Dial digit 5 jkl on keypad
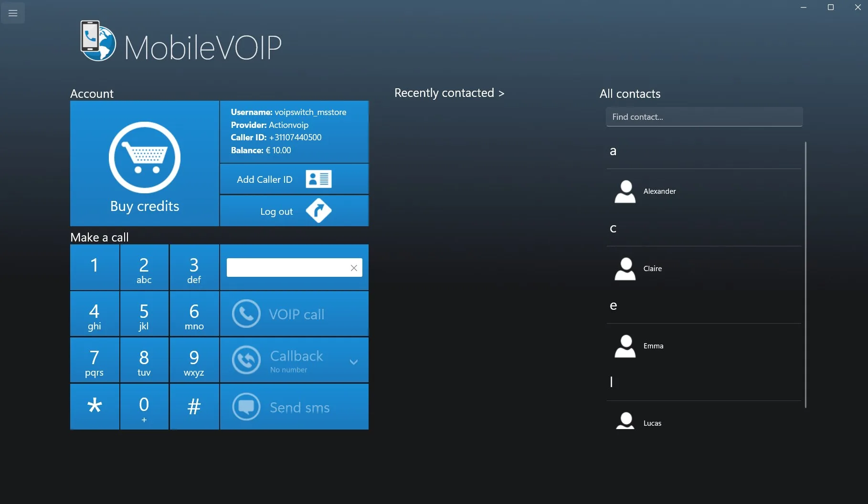 [x=144, y=314]
